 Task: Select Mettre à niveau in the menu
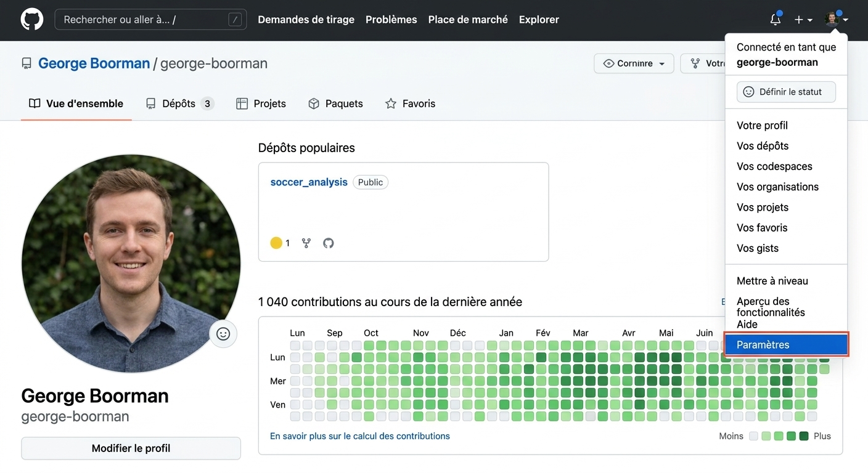pyautogui.click(x=772, y=281)
